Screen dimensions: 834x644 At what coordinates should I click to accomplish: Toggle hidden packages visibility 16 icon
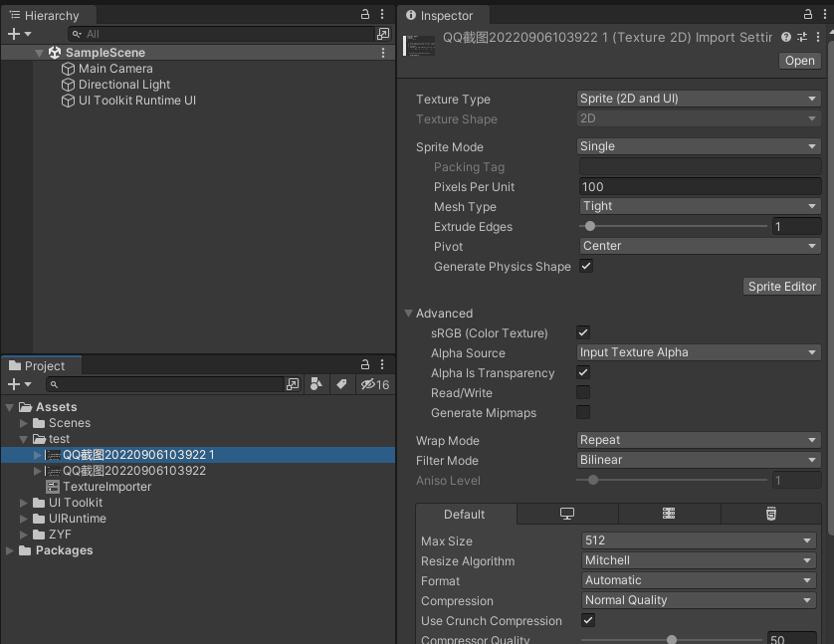[375, 384]
